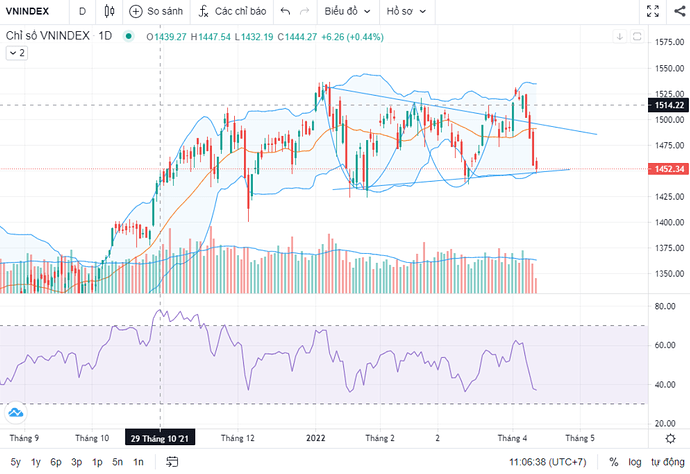
Task: Click the 5y time range button
Action: tap(14, 462)
